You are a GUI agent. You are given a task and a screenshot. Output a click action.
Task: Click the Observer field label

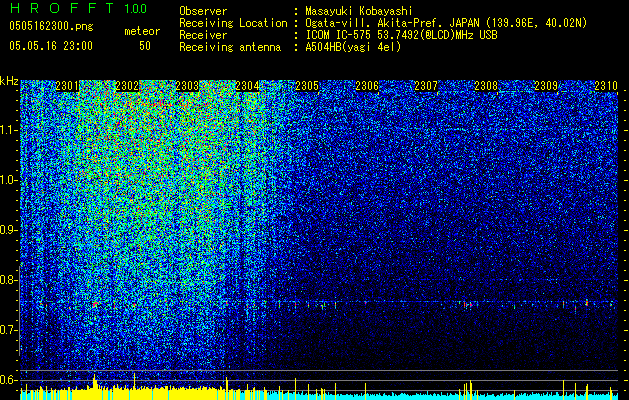tap(203, 11)
